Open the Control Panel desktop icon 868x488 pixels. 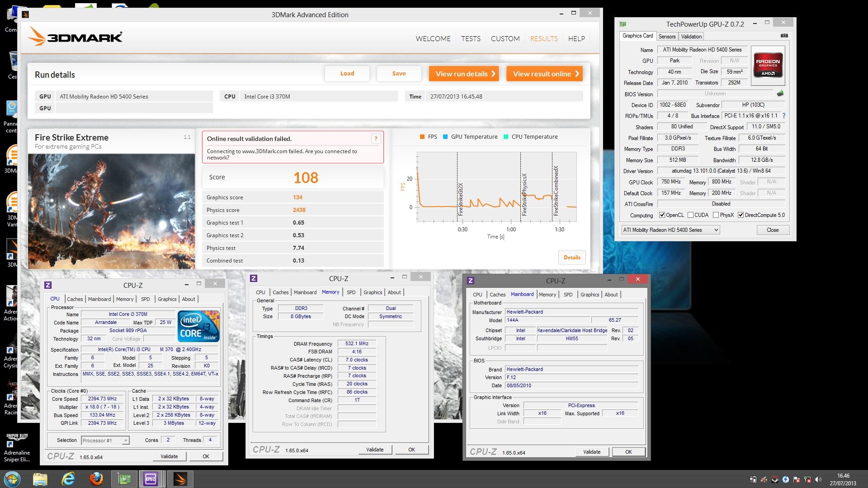click(11, 117)
